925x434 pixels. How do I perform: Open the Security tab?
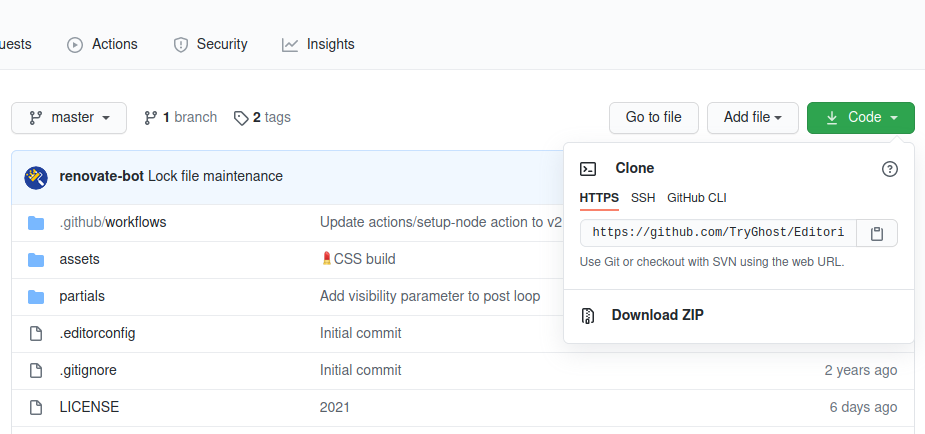(210, 44)
